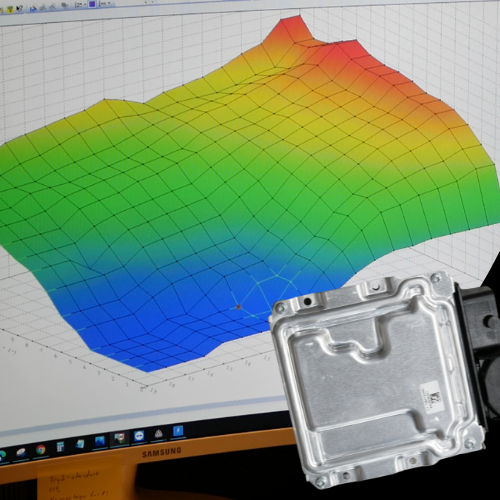Select the highlighted red point on the 3D map
500x500 pixels.
coord(238,307)
